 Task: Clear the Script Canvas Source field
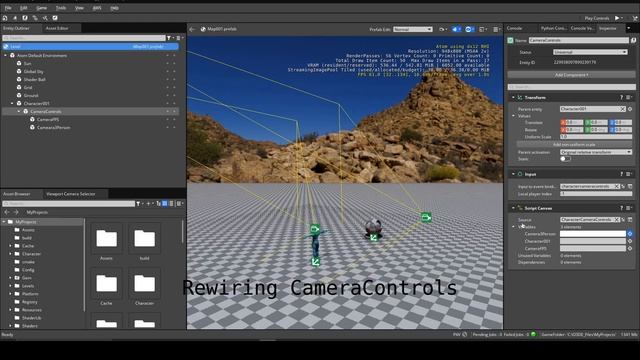pyautogui.click(x=617, y=220)
